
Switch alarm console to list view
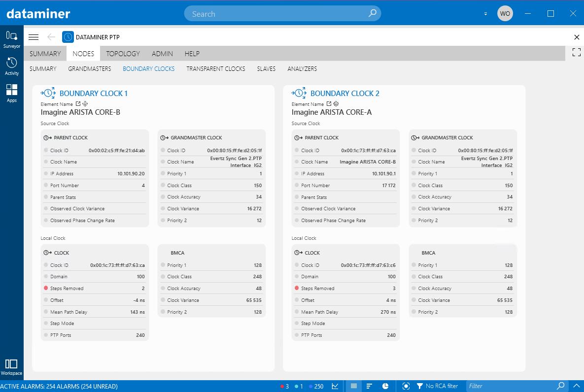pyautogui.click(x=354, y=386)
